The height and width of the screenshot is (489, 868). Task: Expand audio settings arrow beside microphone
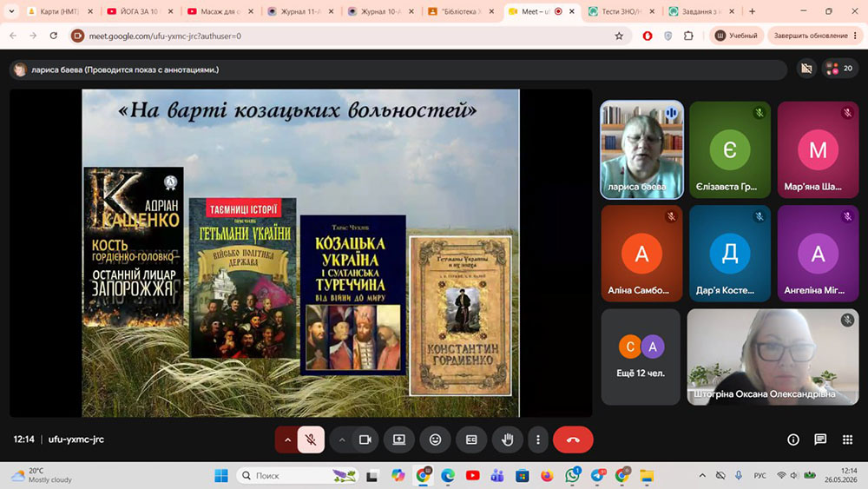pyautogui.click(x=287, y=439)
